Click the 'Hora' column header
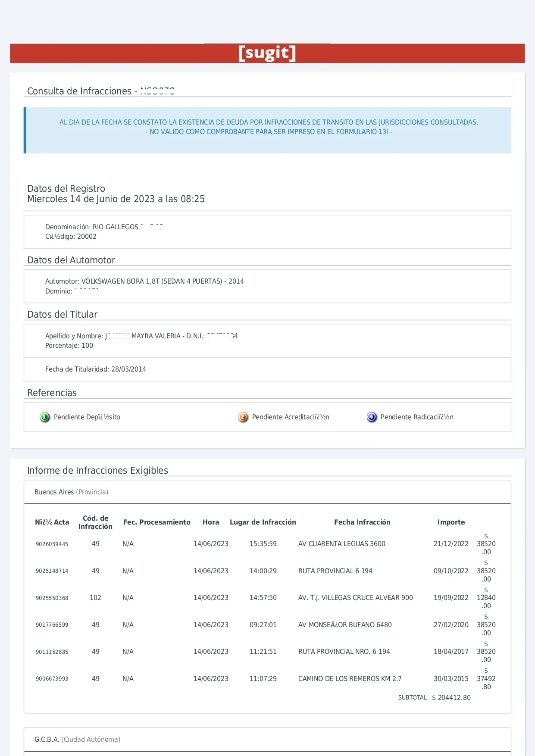The height and width of the screenshot is (756, 535). click(x=211, y=522)
